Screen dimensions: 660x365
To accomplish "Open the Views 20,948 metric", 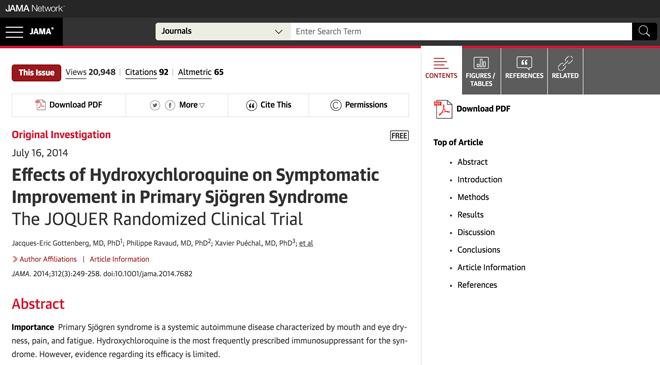I will 90,72.
